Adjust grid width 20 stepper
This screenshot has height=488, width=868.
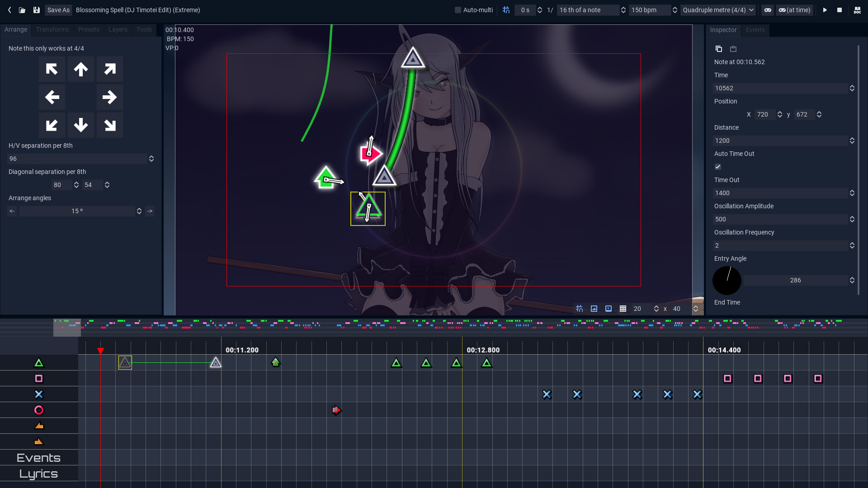tap(656, 309)
